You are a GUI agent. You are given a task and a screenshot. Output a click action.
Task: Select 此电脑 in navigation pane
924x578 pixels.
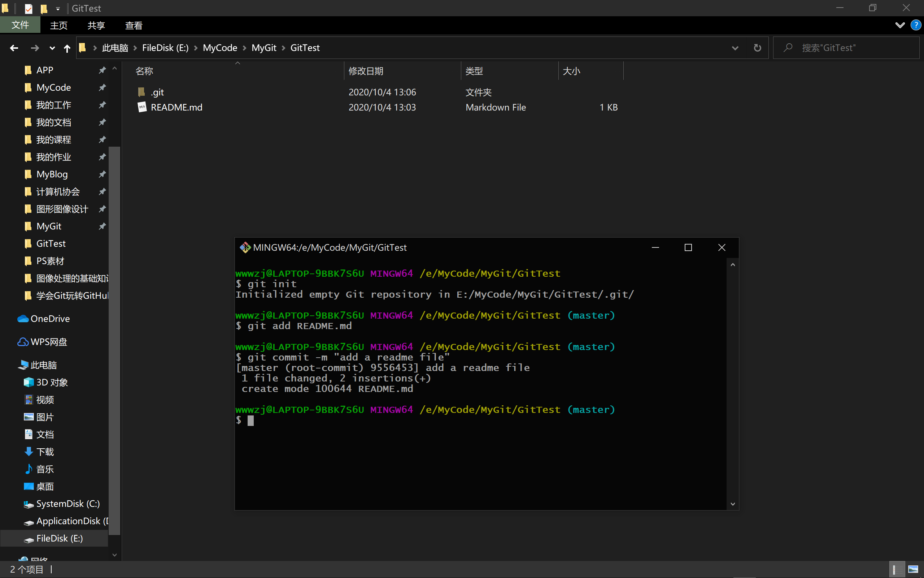tap(44, 365)
